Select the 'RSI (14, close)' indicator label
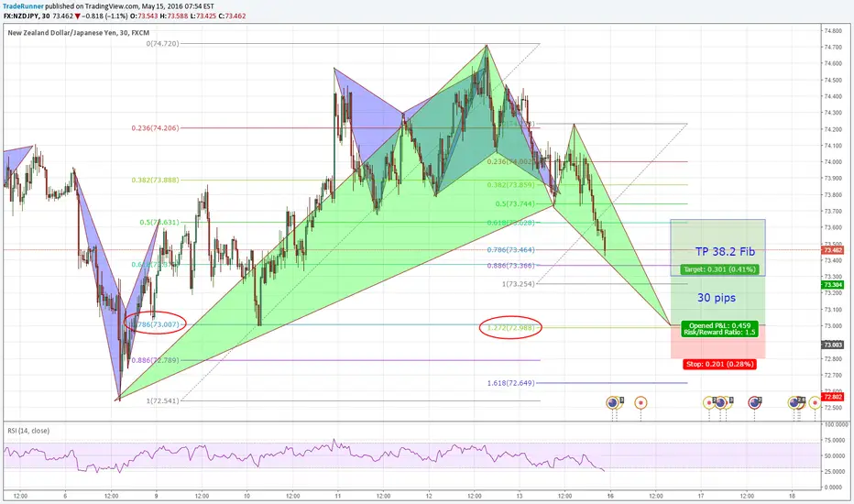 (28, 431)
